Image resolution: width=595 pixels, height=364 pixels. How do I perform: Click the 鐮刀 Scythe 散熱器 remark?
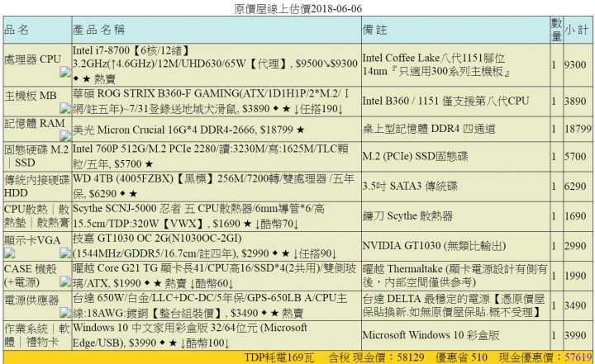(408, 215)
